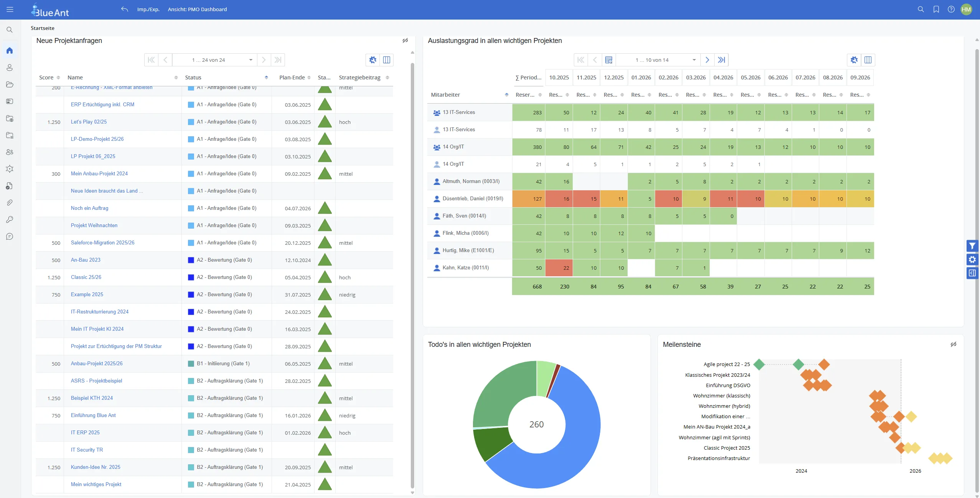The height and width of the screenshot is (498, 980).
Task: Open the Einführung Blue Ant project link
Action: click(93, 415)
